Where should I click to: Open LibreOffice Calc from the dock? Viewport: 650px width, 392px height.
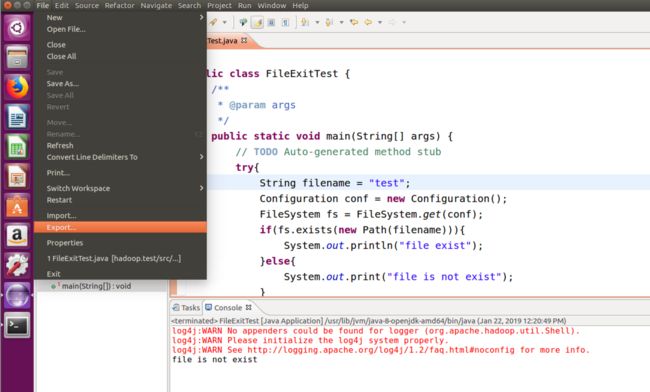[x=17, y=147]
